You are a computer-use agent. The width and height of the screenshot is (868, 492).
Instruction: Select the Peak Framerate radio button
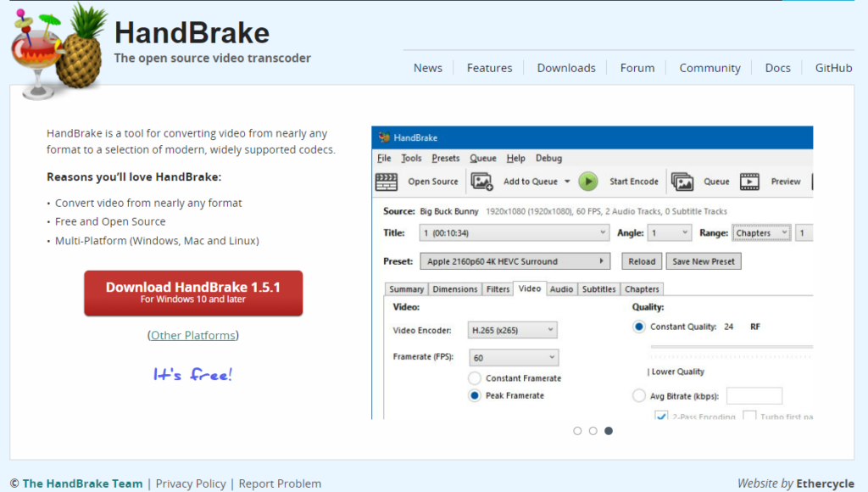click(475, 395)
